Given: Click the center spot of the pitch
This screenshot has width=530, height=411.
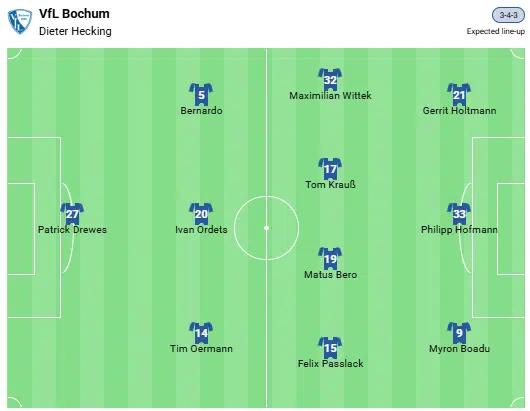Looking at the screenshot, I should pos(266,228).
